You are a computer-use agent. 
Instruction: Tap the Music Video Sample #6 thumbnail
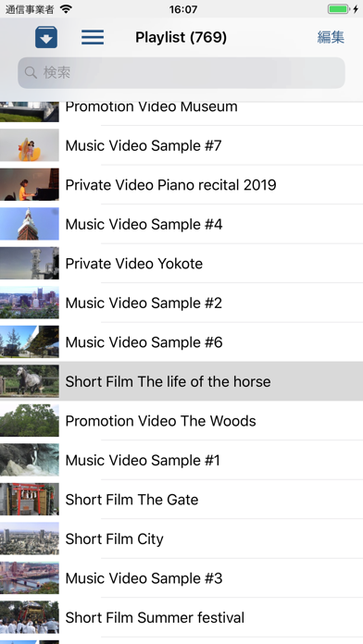(30, 342)
